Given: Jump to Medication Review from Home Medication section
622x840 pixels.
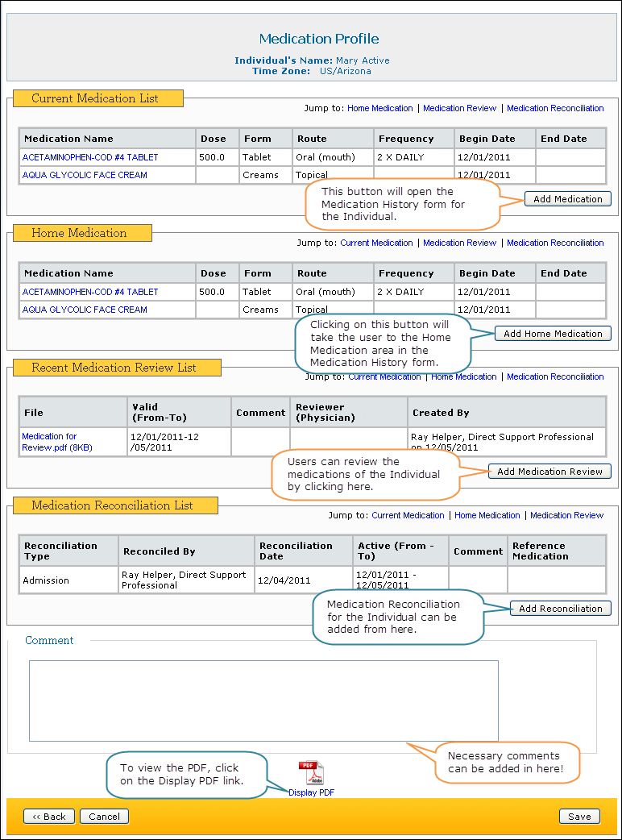Looking at the screenshot, I should [x=459, y=243].
